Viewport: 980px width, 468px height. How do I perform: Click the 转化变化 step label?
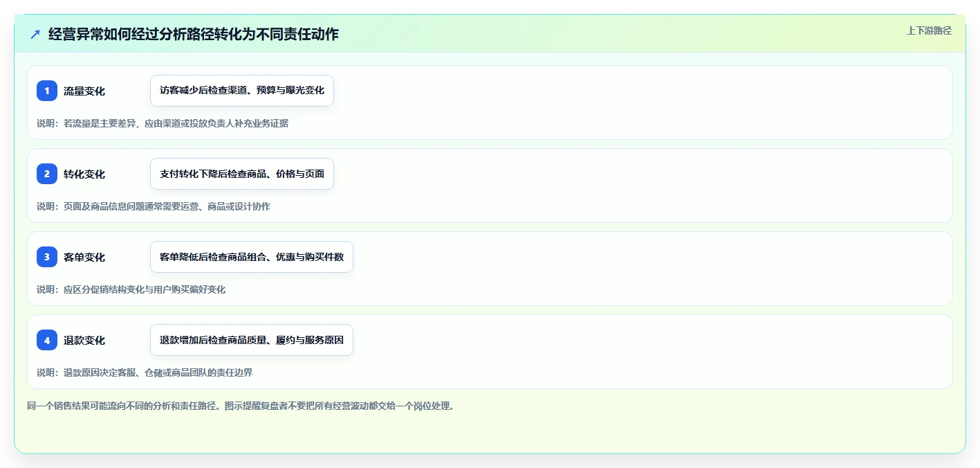point(84,174)
